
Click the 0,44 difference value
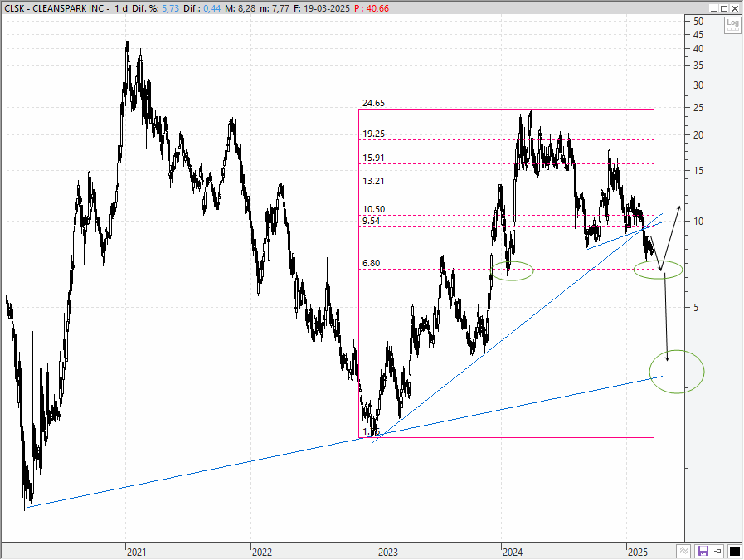212,8
